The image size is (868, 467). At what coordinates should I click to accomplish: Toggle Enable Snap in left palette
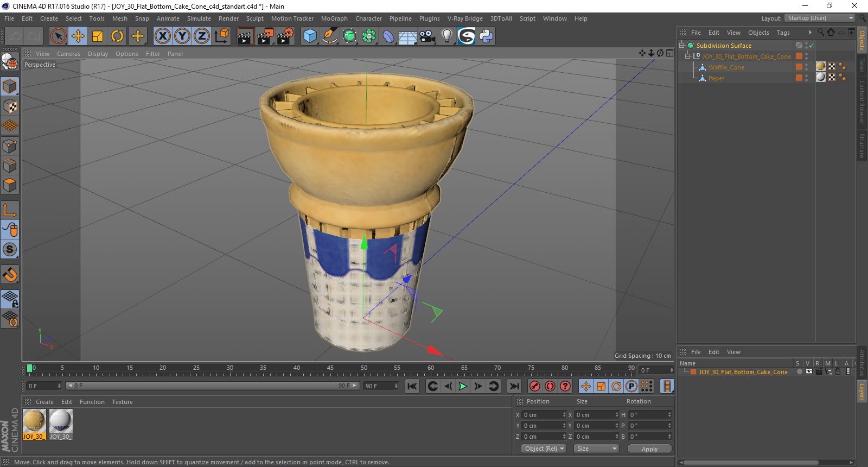coord(10,274)
